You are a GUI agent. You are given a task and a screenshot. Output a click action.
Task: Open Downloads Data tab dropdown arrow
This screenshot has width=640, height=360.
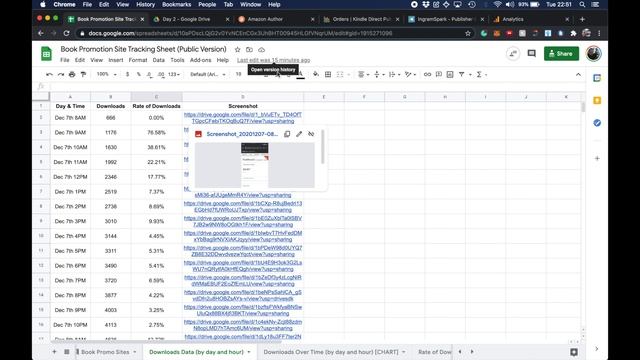click(249, 352)
